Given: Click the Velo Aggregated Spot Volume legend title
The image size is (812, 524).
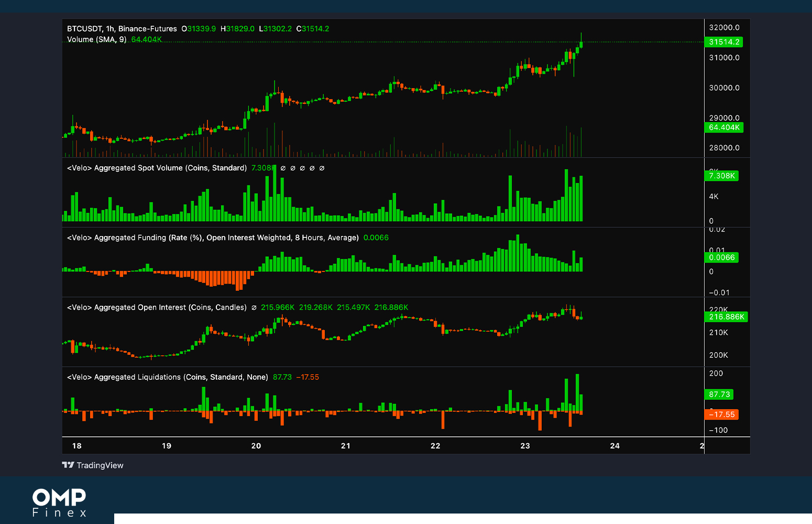Looking at the screenshot, I should coord(157,168).
